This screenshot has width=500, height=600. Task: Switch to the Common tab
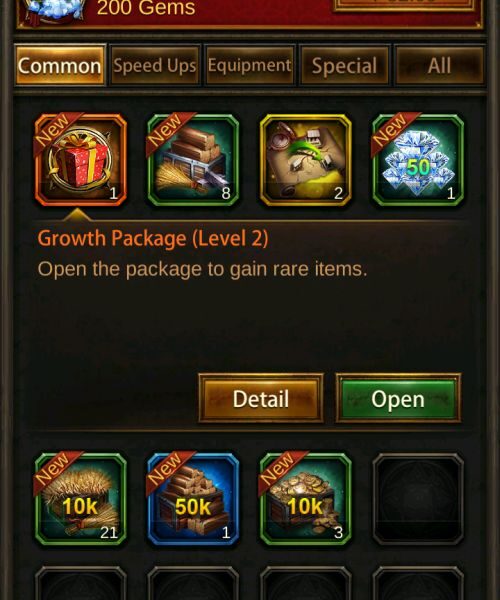click(x=60, y=65)
